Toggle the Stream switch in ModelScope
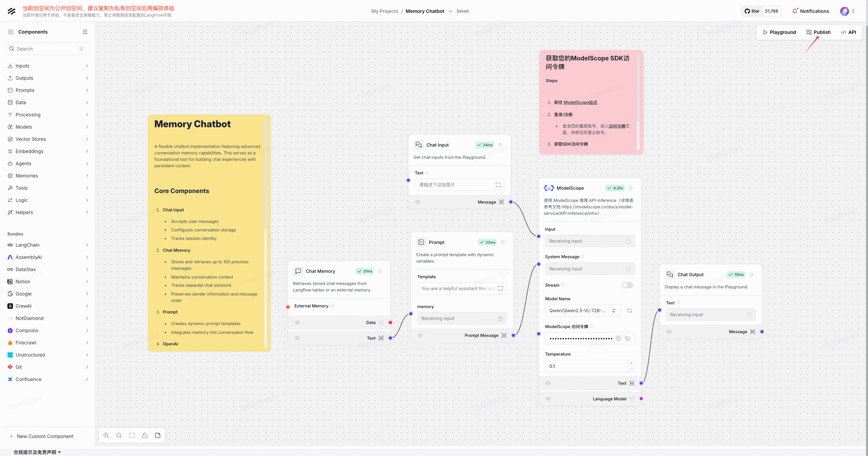868x456 pixels. click(627, 285)
